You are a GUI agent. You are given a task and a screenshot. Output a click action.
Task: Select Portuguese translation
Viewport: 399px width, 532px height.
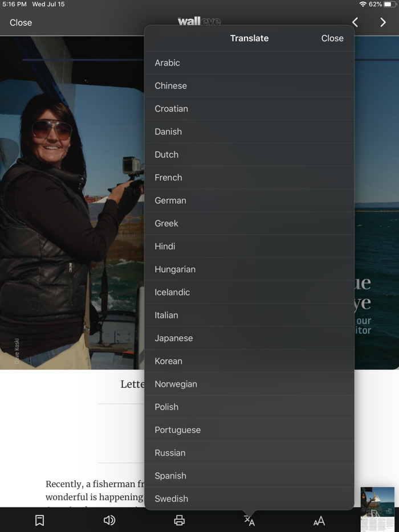pos(249,430)
